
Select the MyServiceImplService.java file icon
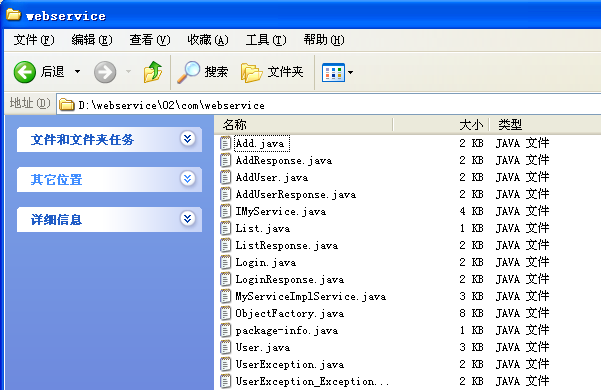click(225, 297)
